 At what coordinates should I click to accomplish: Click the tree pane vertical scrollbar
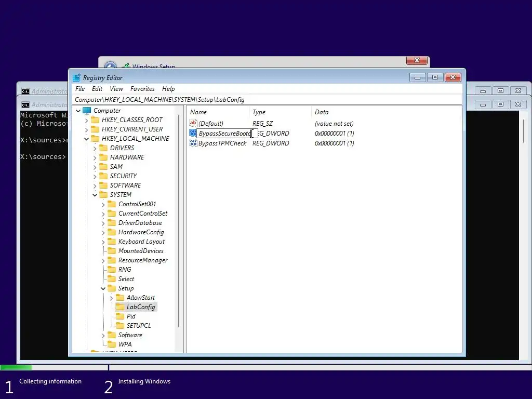[x=179, y=220]
